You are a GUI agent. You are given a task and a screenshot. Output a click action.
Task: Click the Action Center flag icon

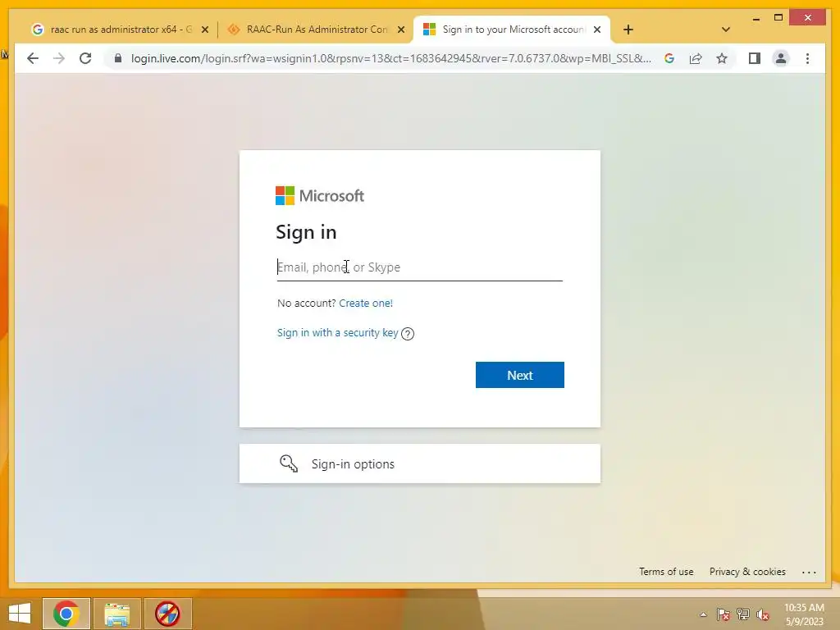click(723, 614)
